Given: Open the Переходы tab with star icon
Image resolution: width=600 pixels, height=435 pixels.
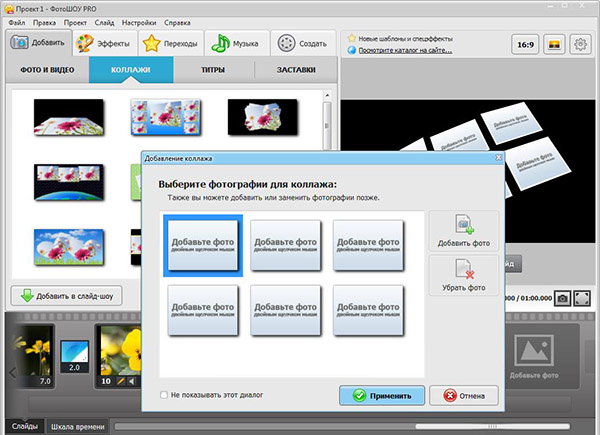Looking at the screenshot, I should tap(170, 43).
